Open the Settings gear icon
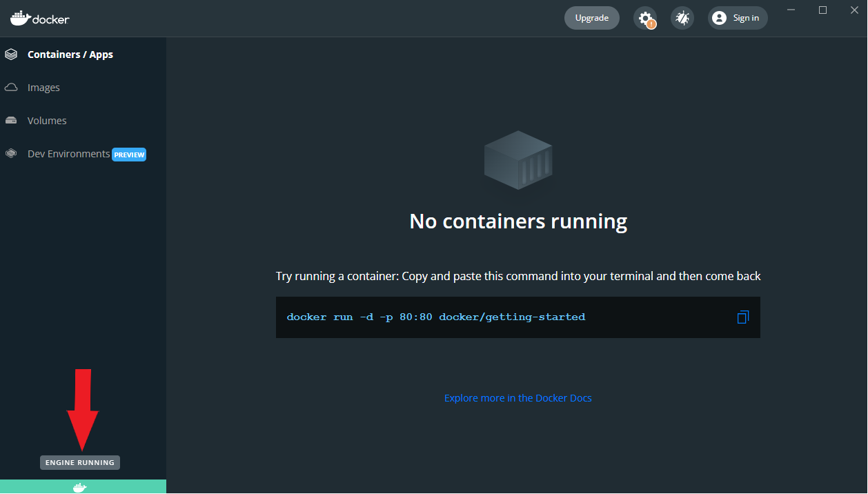The image size is (868, 494). pyautogui.click(x=645, y=18)
